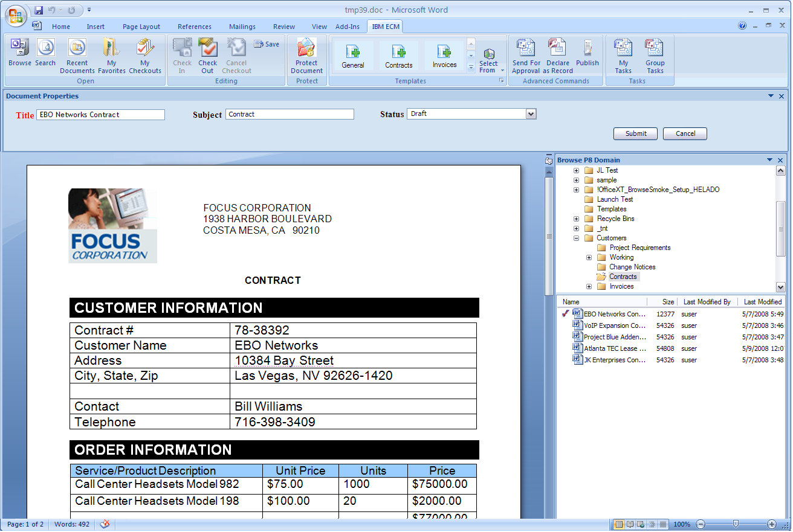Expand the Recycle Bins folder
The width and height of the screenshot is (793, 532).
click(x=576, y=219)
